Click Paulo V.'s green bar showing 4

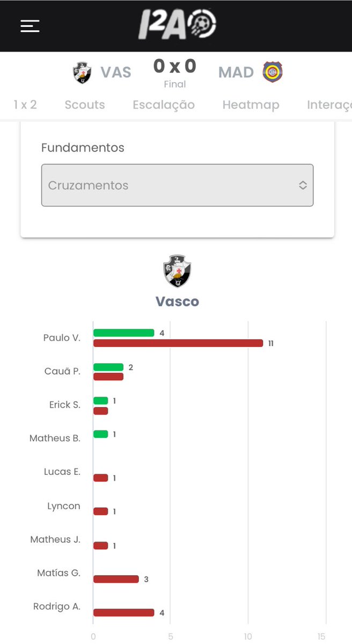(123, 333)
